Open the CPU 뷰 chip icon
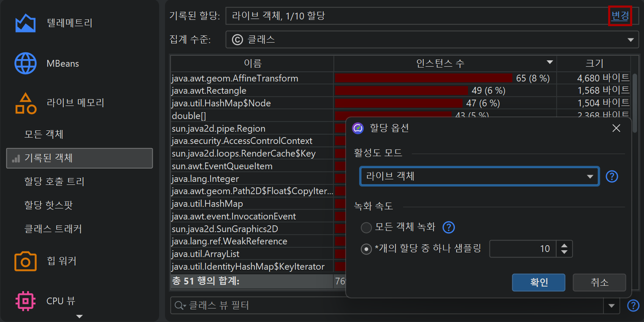The height and width of the screenshot is (322, 644). [25, 301]
